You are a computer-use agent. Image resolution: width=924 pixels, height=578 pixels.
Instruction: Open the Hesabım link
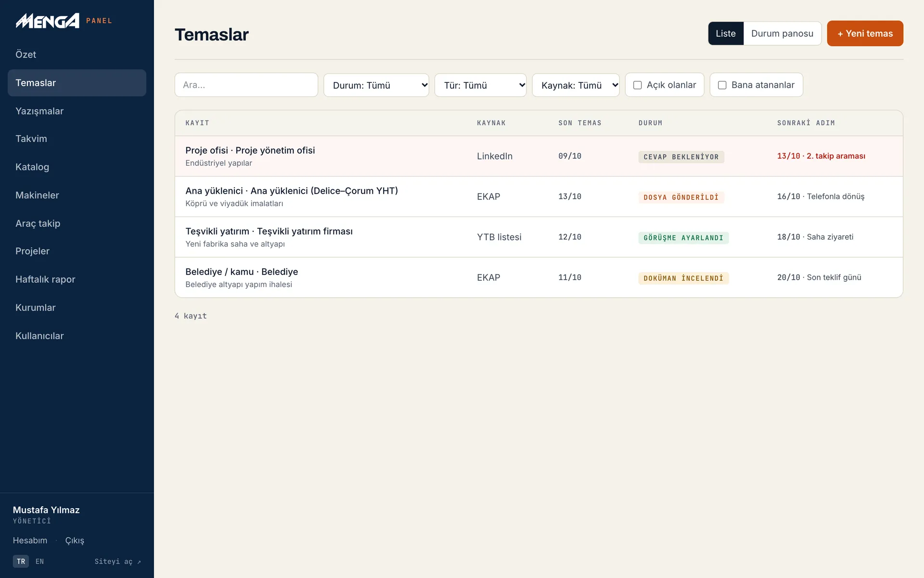30,540
